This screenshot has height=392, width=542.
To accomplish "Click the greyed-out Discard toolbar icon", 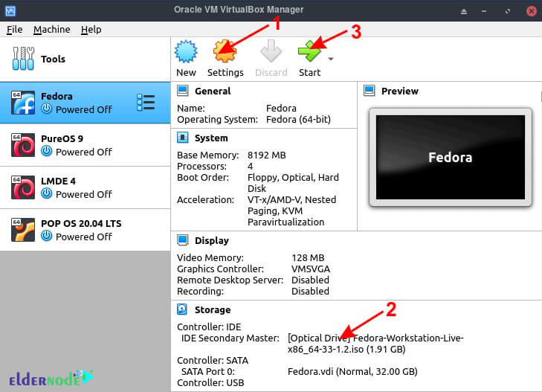I will pyautogui.click(x=271, y=51).
